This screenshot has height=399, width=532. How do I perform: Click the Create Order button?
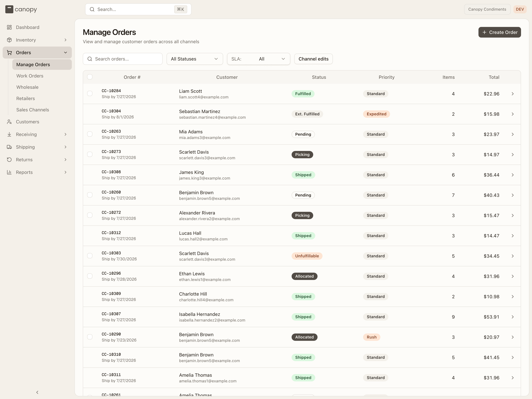point(500,32)
